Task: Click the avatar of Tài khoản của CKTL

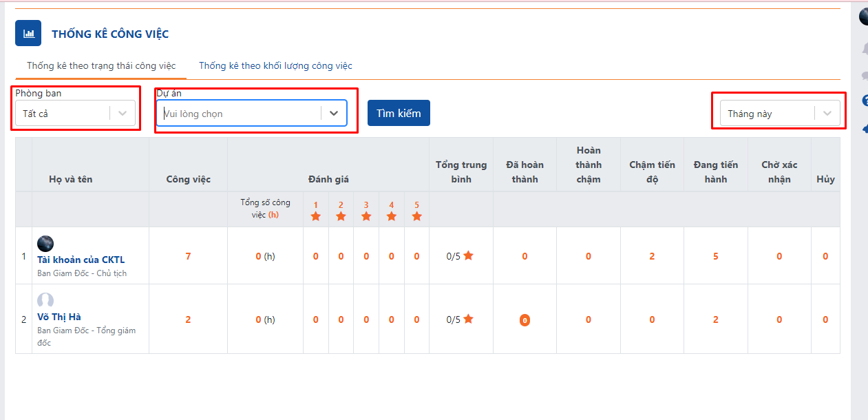Action: click(45, 243)
